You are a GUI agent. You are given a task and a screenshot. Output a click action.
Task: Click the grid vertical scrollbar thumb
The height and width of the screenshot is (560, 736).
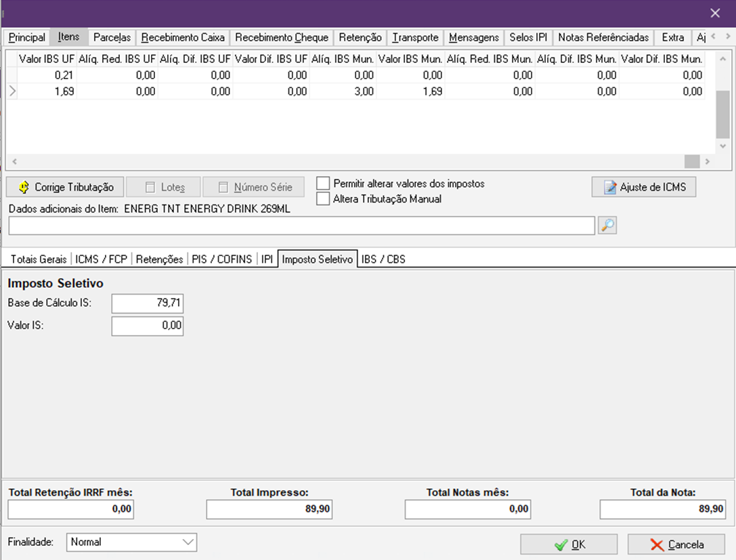click(x=723, y=114)
